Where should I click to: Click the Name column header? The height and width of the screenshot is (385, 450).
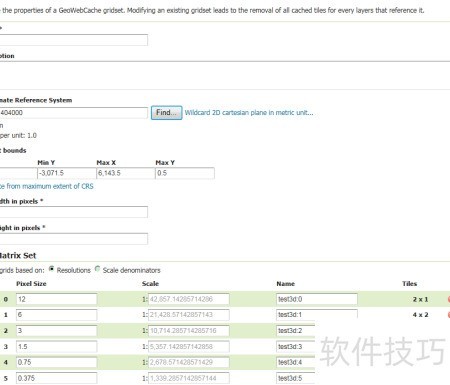pyautogui.click(x=286, y=284)
